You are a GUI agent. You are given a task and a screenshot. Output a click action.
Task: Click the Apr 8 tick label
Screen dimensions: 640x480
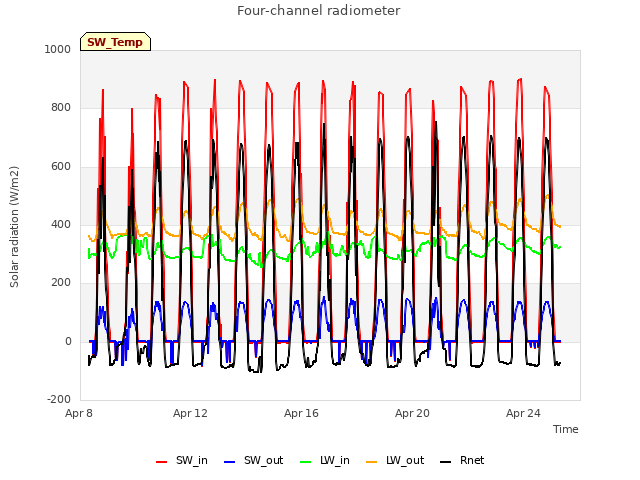click(79, 413)
